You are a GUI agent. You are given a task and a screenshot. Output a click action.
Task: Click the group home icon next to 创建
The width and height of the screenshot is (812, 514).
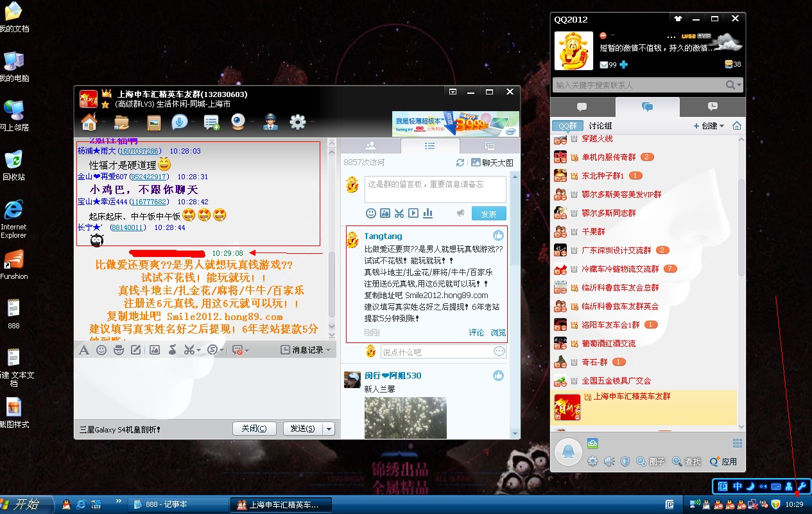(x=737, y=126)
